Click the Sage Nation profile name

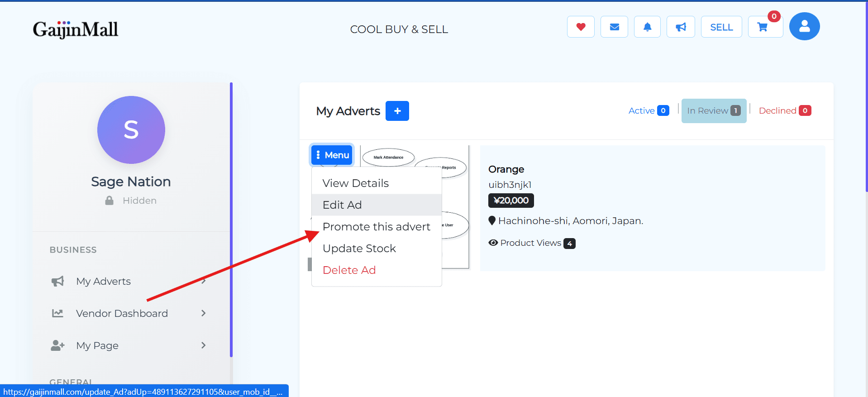tap(131, 182)
